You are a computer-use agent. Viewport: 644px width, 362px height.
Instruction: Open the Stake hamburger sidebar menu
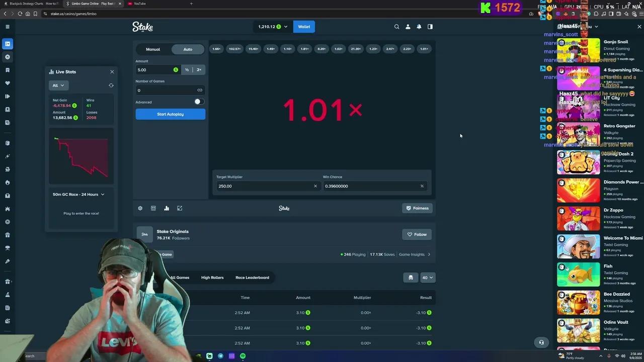pyautogui.click(x=8, y=27)
